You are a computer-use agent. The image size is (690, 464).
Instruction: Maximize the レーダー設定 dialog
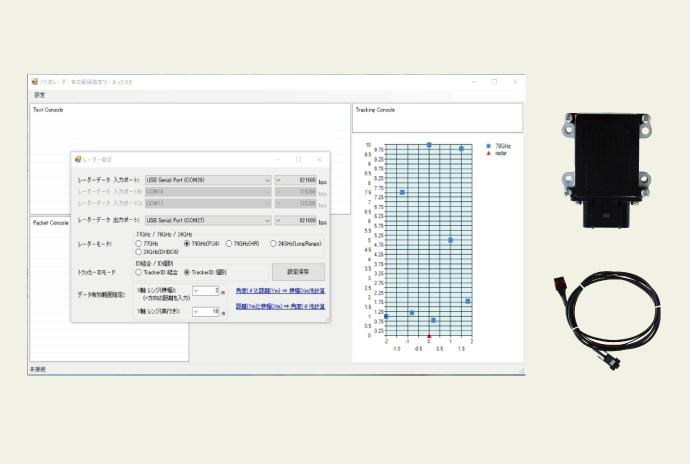coord(298,159)
